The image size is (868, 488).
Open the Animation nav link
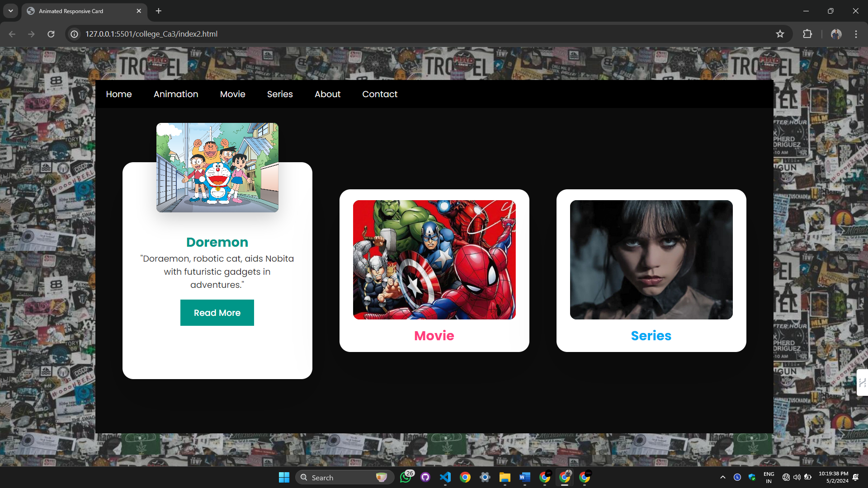(x=176, y=94)
